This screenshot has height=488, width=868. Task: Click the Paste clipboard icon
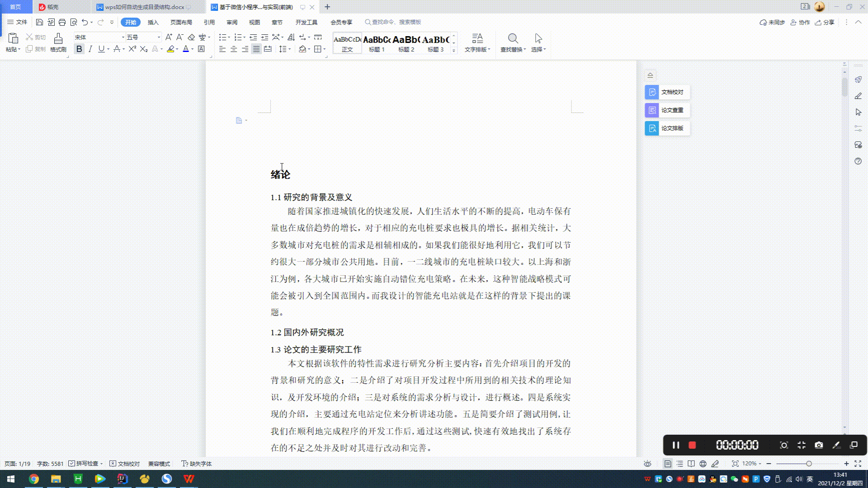tap(13, 39)
